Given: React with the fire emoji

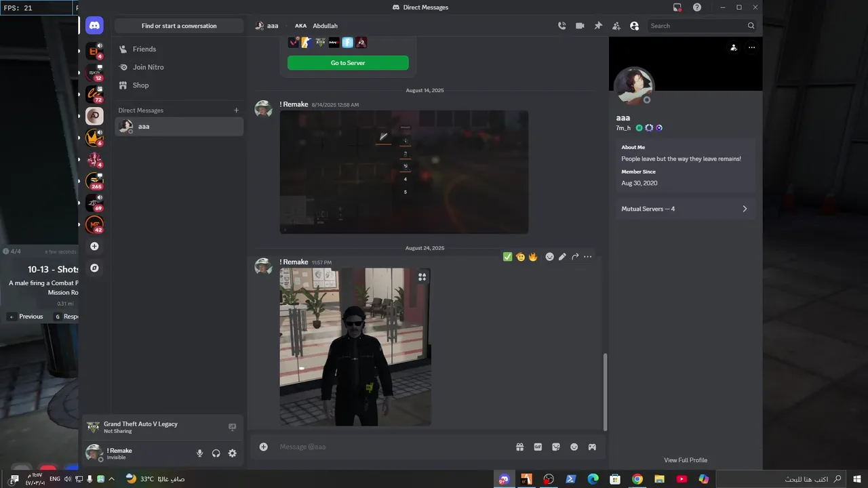Looking at the screenshot, I should pyautogui.click(x=533, y=257).
